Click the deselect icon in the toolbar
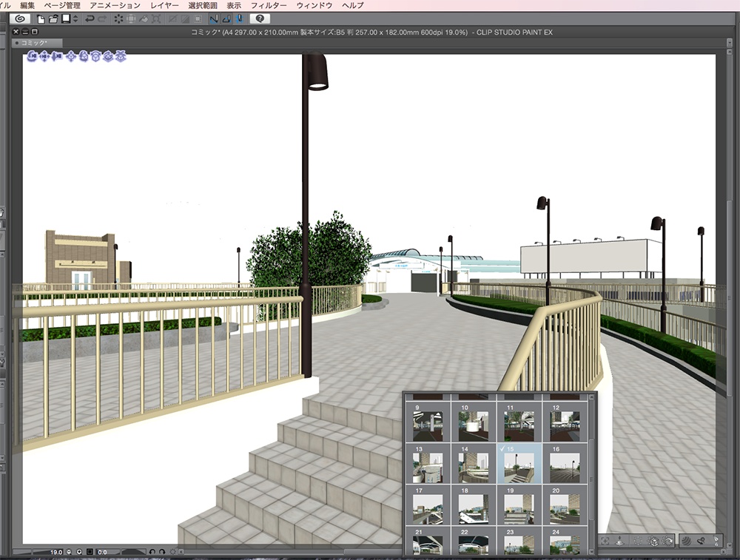Viewport: 740px width, 560px height. (x=172, y=19)
